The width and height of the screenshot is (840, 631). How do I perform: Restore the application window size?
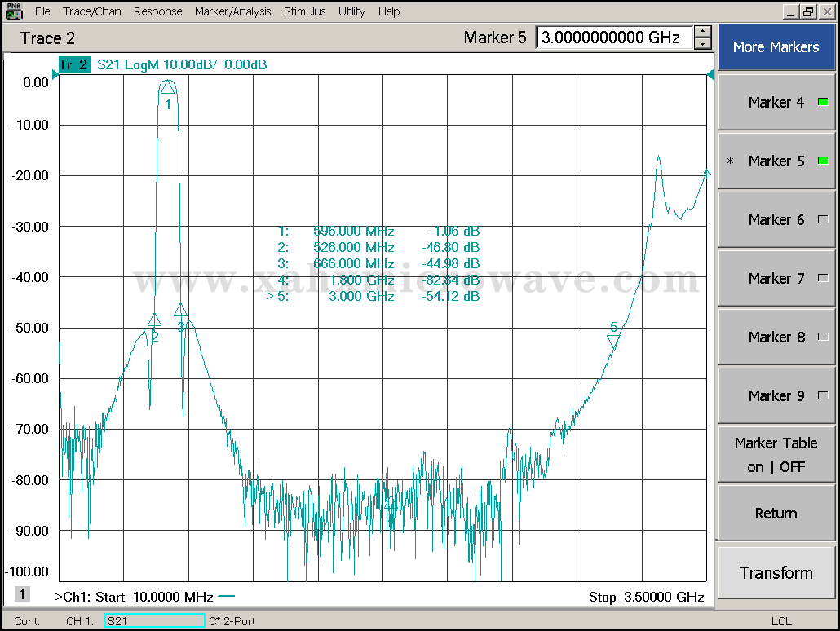[808, 11]
